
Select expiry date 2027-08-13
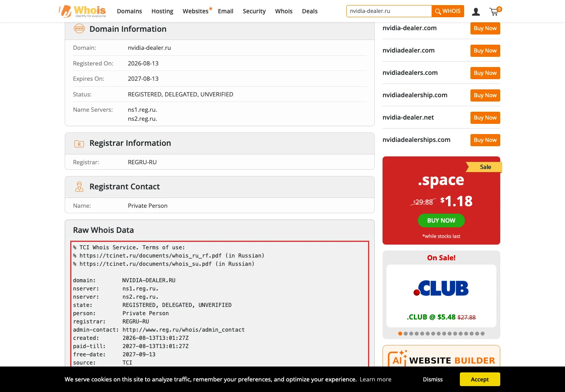[143, 79]
